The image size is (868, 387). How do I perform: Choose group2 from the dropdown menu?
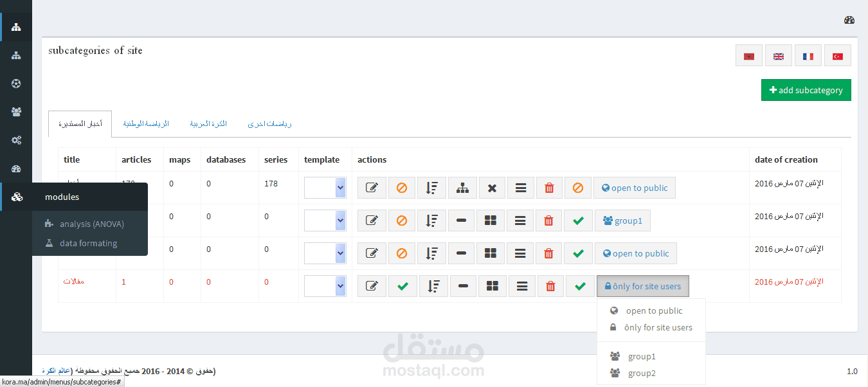pos(651,373)
